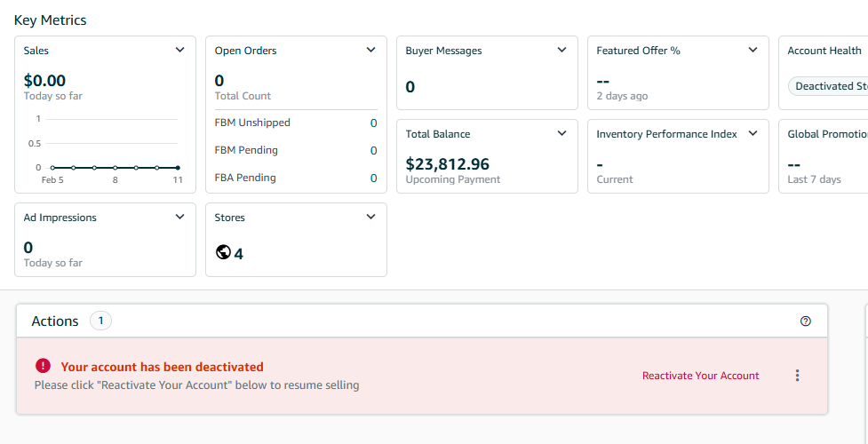Click FBA Pending count value
Viewport: 868px width, 444px height.
click(x=373, y=178)
